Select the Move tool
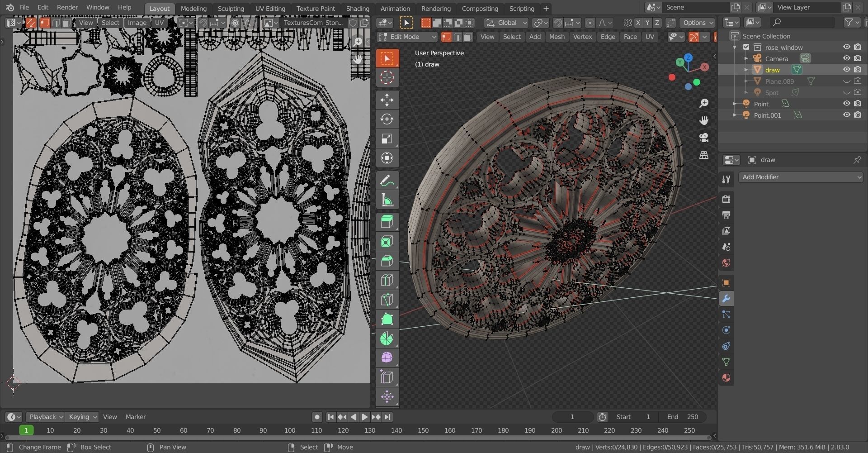 pos(387,100)
